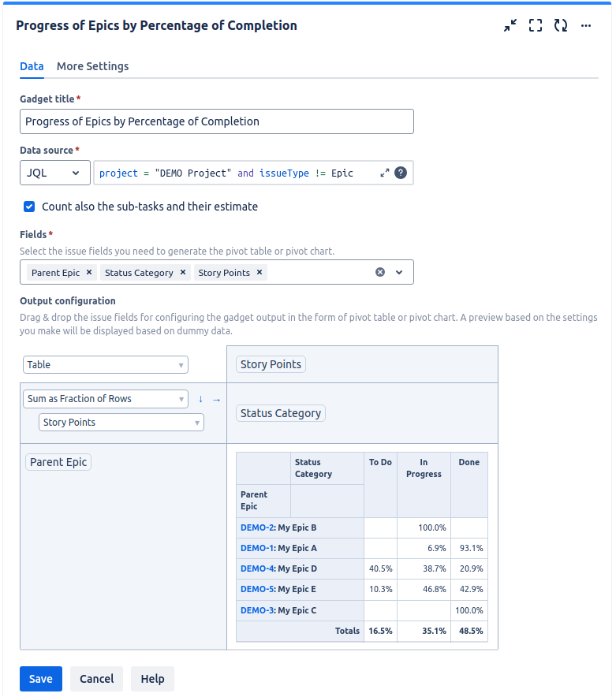Expand the JQL query editor
The width and height of the screenshot is (616, 697).
click(x=384, y=172)
